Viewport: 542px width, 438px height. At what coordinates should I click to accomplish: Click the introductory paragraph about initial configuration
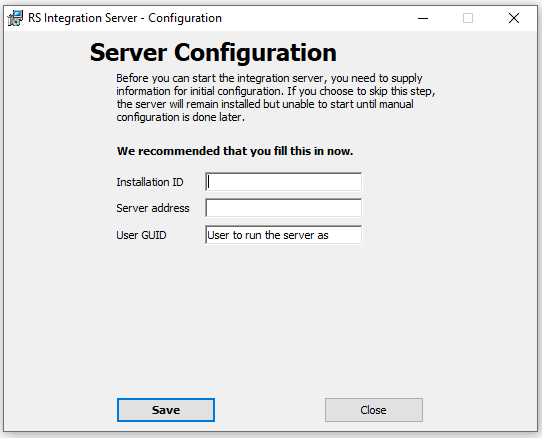pos(275,97)
